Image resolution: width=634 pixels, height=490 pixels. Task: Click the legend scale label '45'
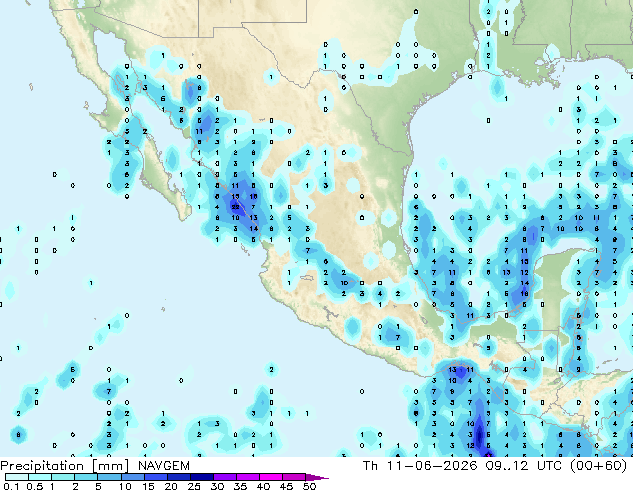point(286,486)
